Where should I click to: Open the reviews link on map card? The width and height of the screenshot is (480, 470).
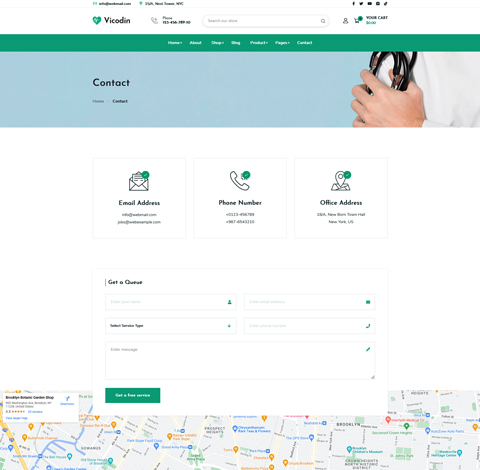(35, 412)
